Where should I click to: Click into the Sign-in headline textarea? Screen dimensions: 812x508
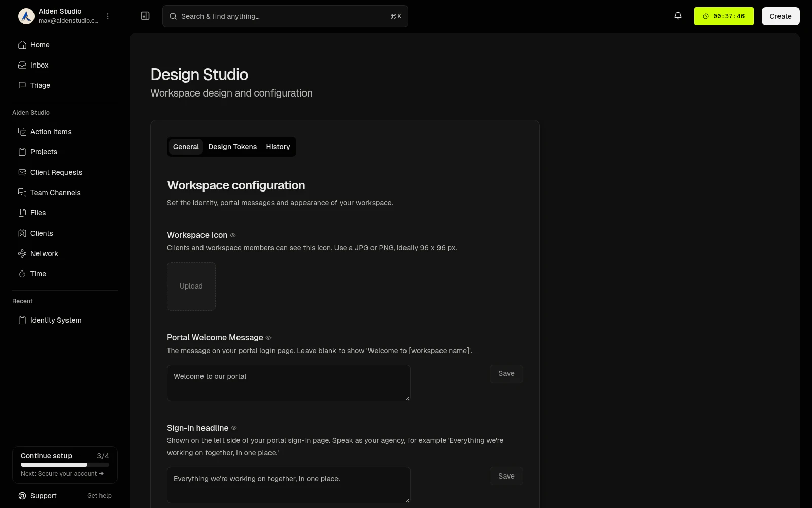coord(289,485)
